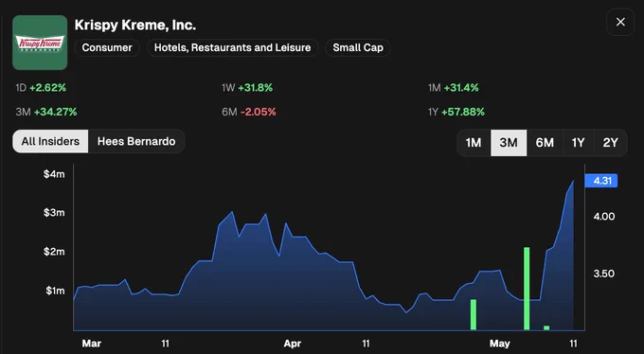Click the Mar date axis label
The image size is (644, 354).
pos(91,344)
